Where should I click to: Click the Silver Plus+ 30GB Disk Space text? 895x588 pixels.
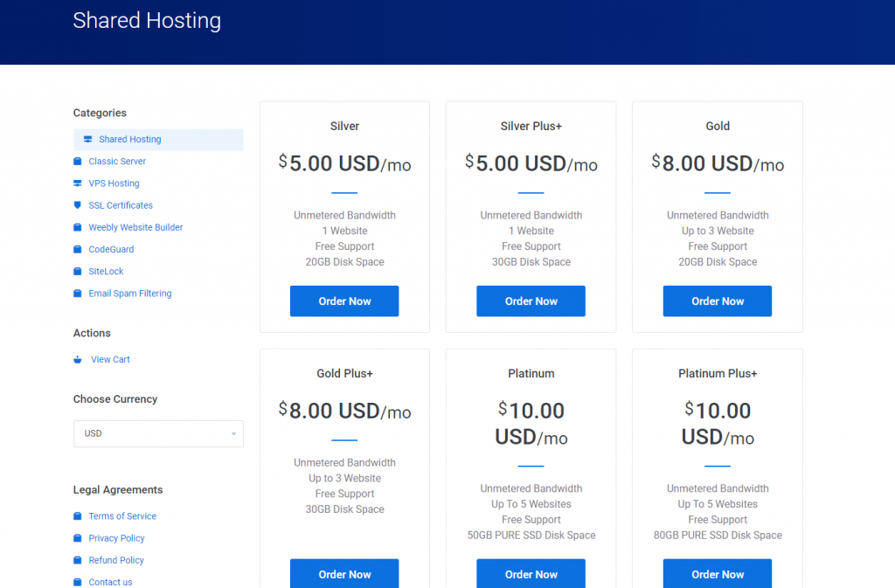(531, 262)
